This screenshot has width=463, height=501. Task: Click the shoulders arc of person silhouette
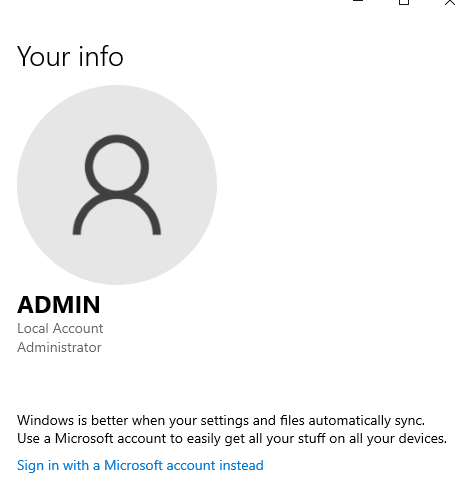click(x=117, y=215)
